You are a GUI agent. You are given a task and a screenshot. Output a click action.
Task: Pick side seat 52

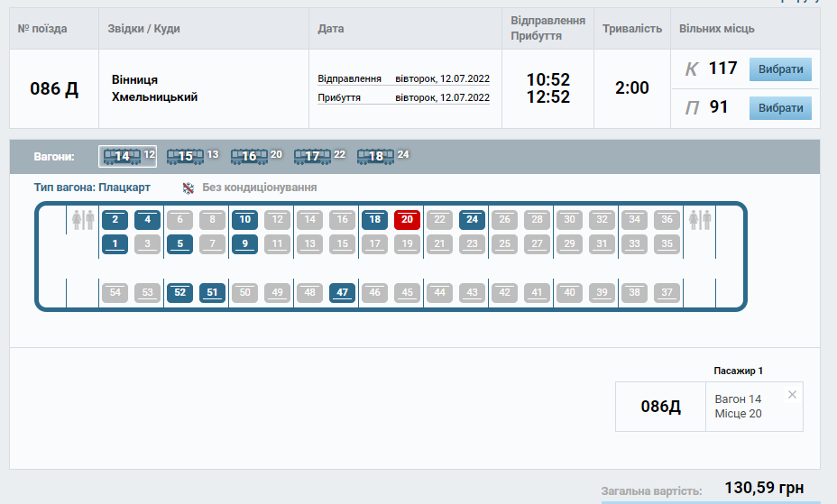coord(179,292)
